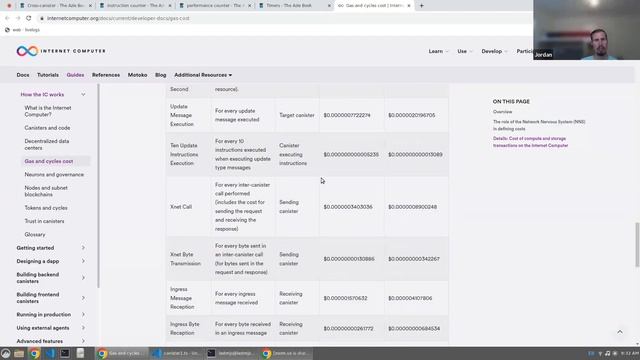Open the Learn dropdown menu
The image size is (640, 360).
[438, 51]
